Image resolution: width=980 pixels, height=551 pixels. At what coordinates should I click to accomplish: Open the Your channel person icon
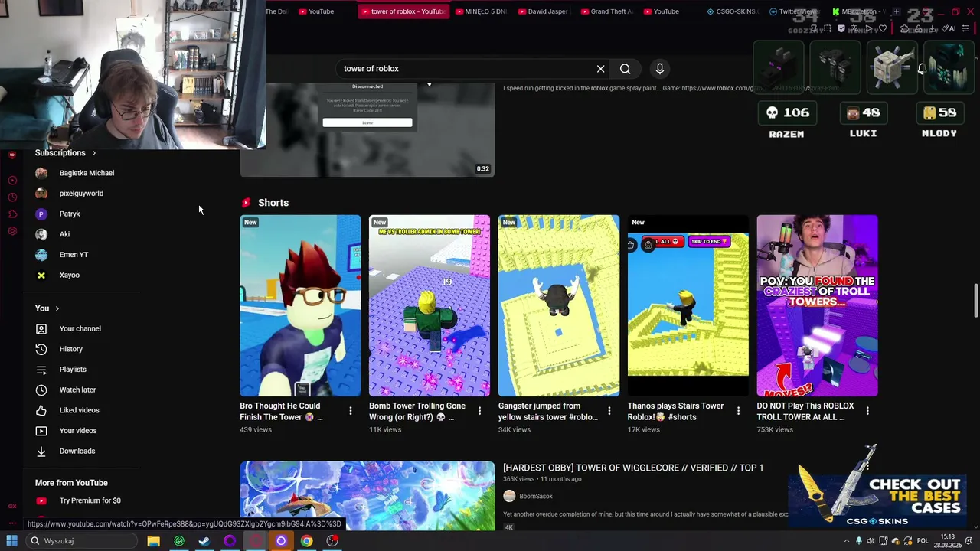point(41,329)
